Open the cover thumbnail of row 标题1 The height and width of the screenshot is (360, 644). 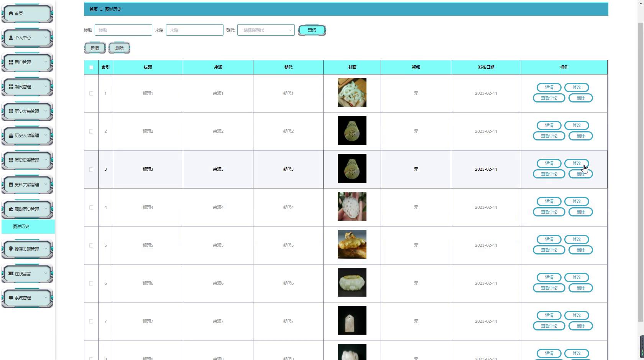tap(352, 92)
